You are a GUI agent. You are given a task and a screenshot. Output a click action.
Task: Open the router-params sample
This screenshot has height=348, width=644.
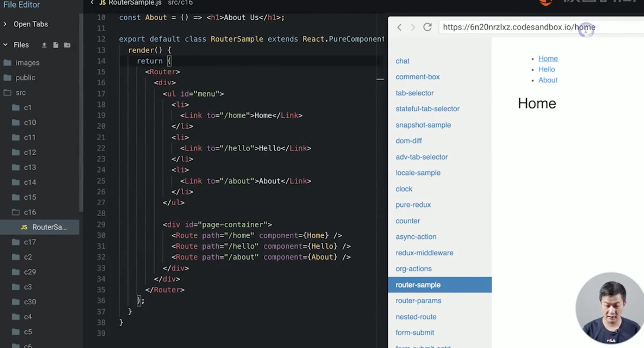(x=418, y=300)
